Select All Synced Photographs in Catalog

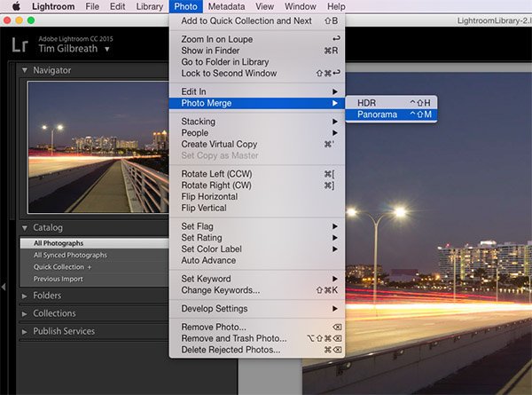coord(70,255)
